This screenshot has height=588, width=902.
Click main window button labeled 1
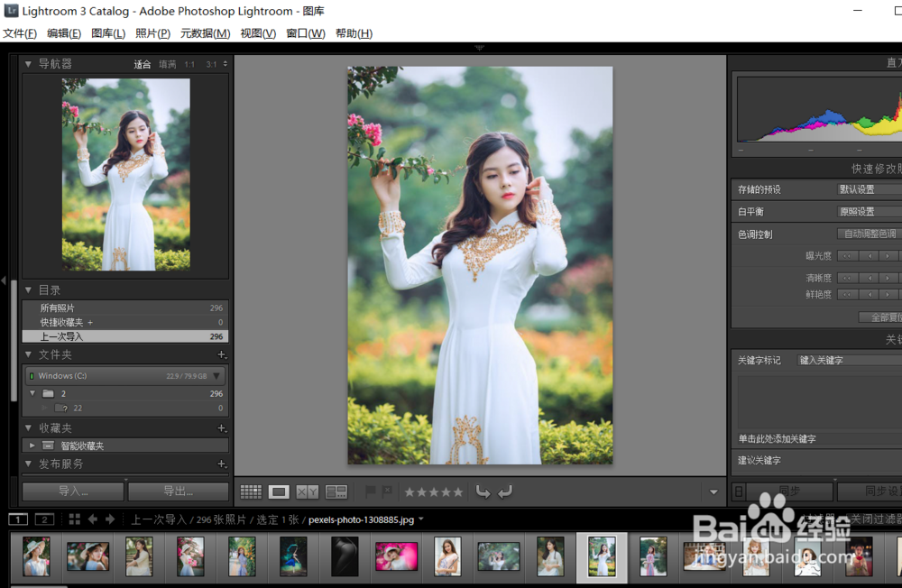[x=18, y=519]
